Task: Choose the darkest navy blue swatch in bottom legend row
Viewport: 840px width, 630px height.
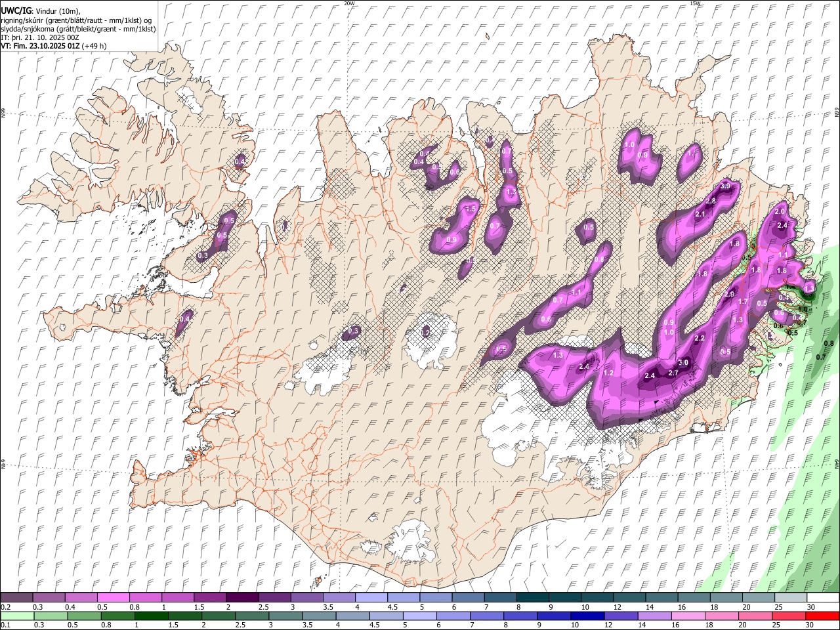Action: click(586, 616)
